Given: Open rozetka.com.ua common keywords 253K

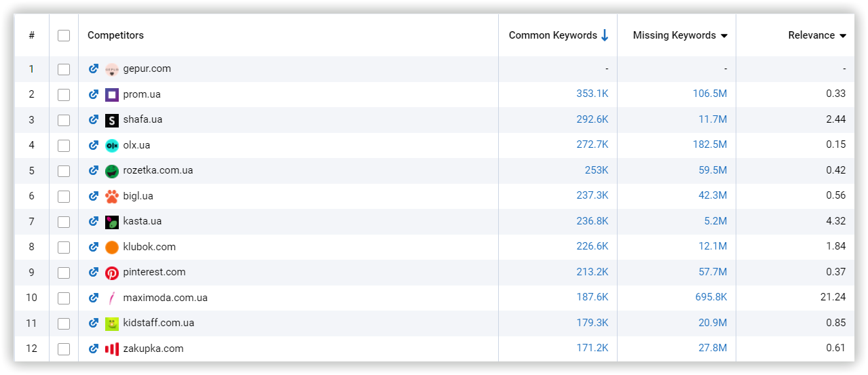Looking at the screenshot, I should coord(597,170).
